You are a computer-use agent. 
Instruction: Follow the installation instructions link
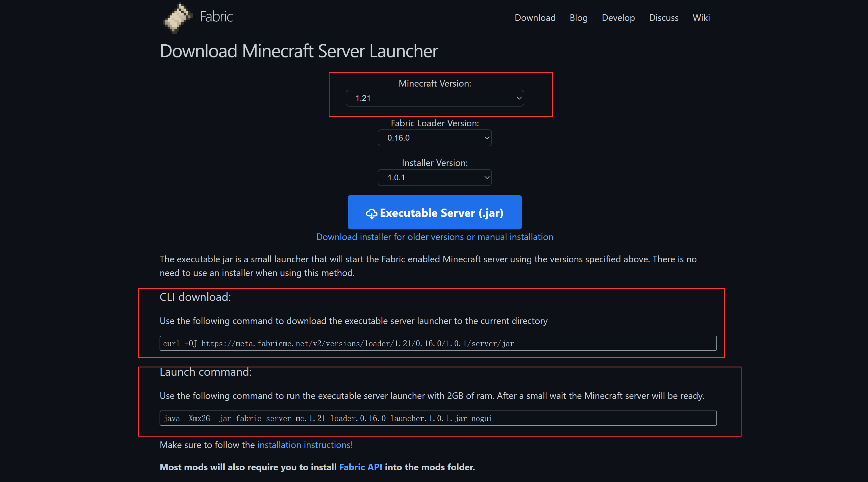[x=305, y=445]
